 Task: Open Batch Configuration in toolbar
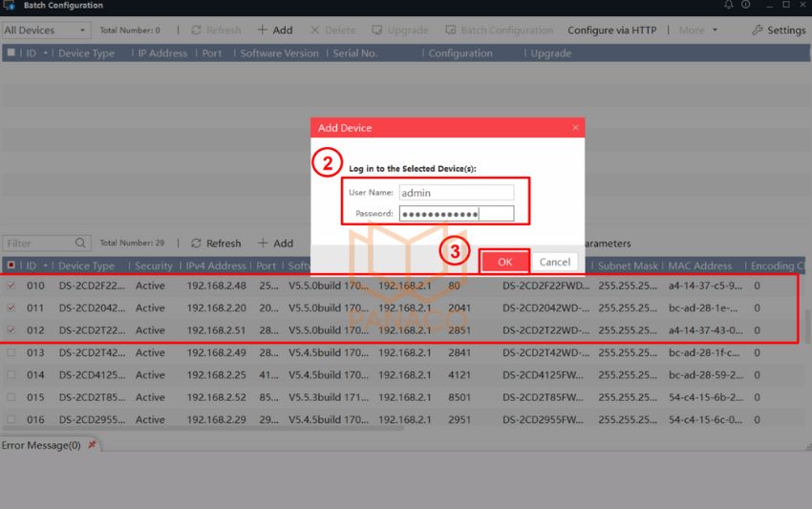(500, 30)
